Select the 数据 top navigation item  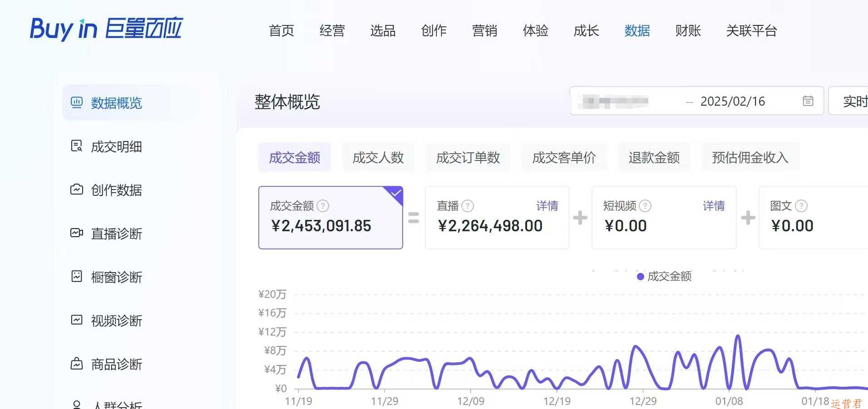(x=637, y=31)
